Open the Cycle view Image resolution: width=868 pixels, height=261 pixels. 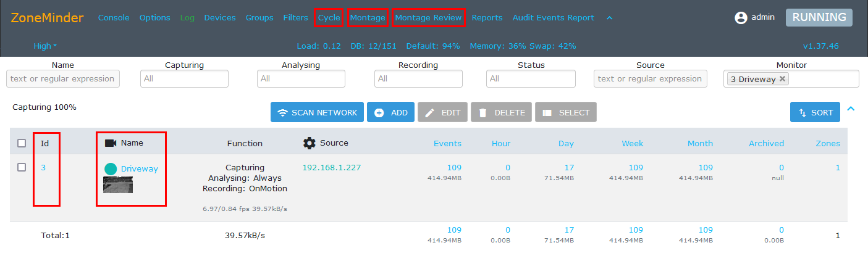(329, 18)
